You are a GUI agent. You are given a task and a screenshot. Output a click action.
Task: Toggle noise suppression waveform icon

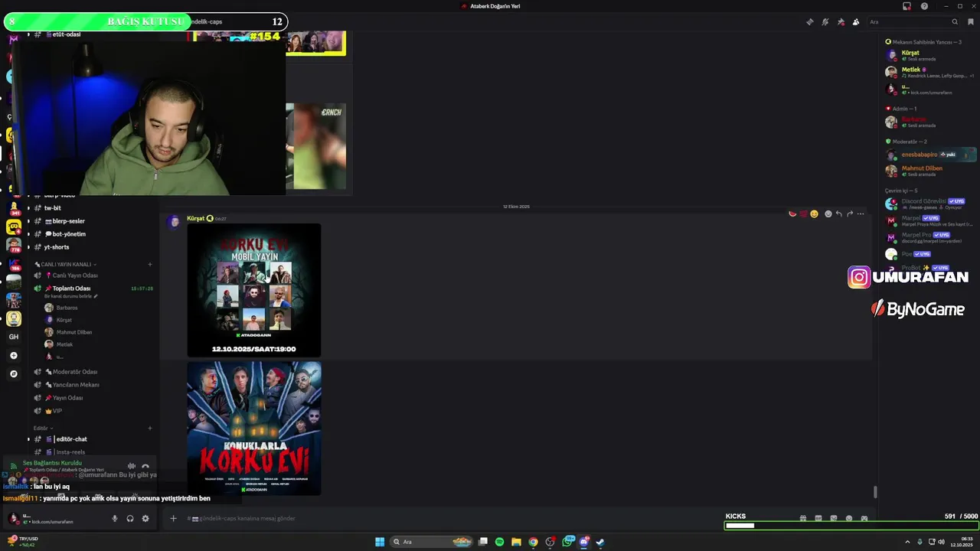point(132,466)
